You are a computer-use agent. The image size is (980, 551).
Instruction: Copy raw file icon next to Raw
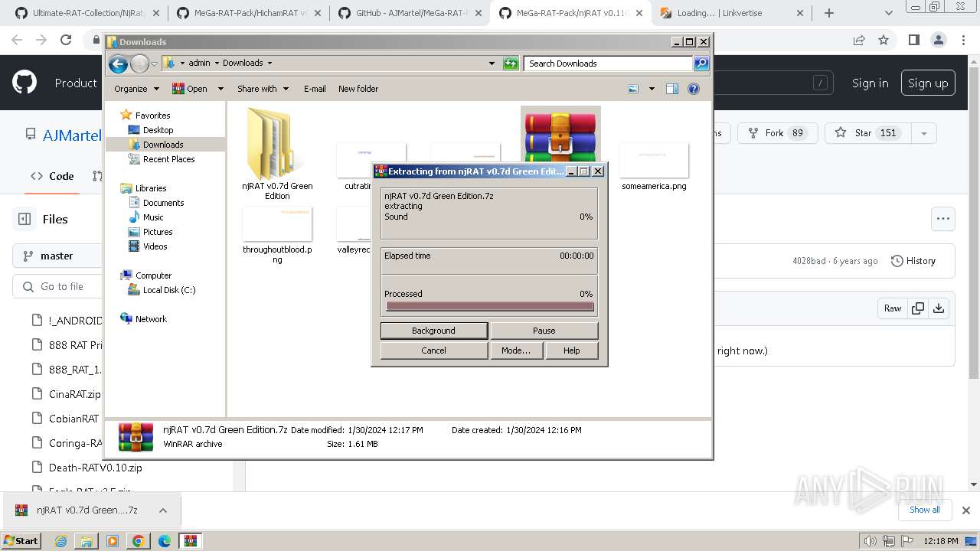pos(917,308)
